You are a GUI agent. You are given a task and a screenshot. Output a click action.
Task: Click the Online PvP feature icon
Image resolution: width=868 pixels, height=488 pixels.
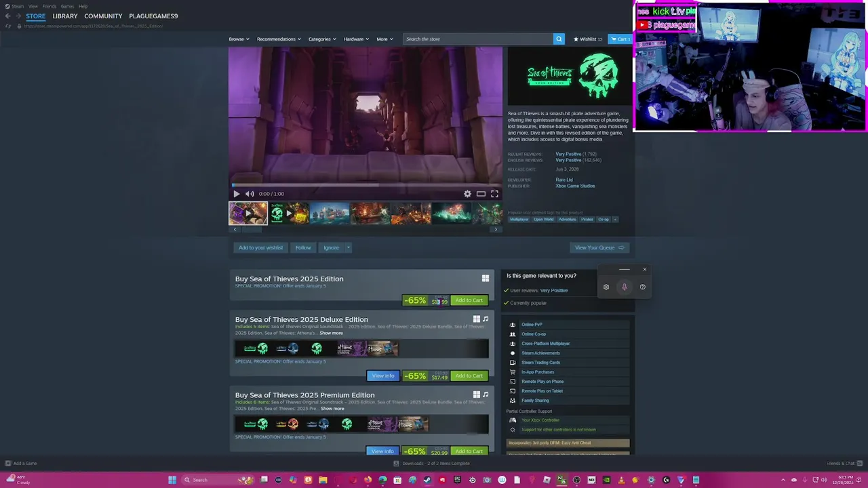pos(513,325)
